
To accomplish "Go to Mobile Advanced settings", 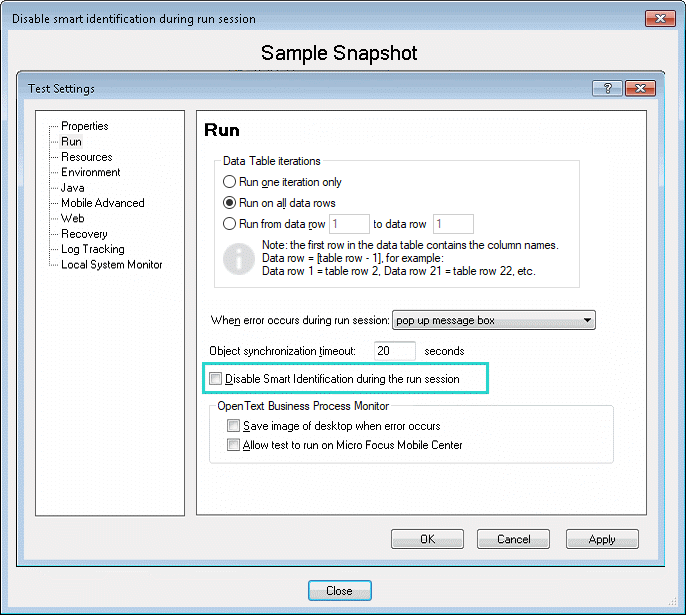I will [102, 203].
